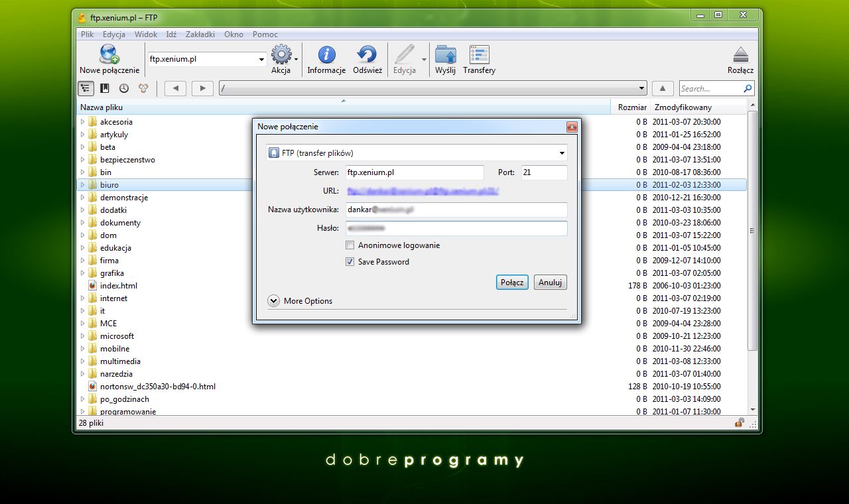The width and height of the screenshot is (849, 504).
Task: Open the Pomoc menu
Action: click(265, 34)
